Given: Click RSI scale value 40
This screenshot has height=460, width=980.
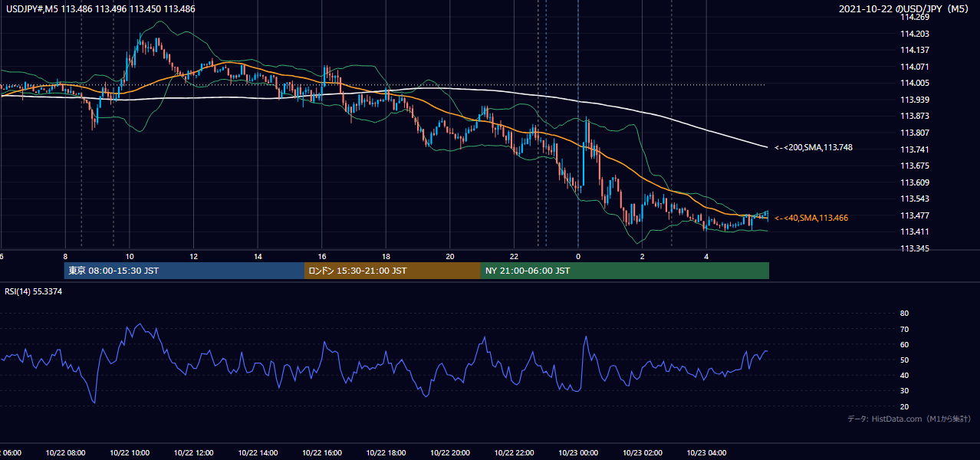Looking at the screenshot, I should pos(904,375).
